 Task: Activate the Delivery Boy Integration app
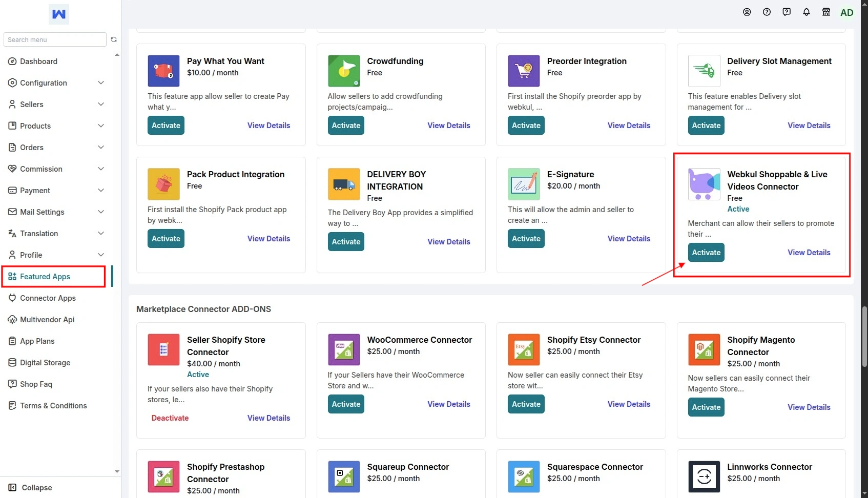346,242
